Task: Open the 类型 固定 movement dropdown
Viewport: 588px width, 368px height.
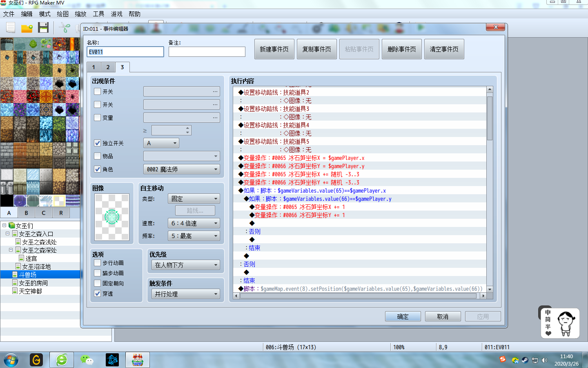Action: point(194,199)
